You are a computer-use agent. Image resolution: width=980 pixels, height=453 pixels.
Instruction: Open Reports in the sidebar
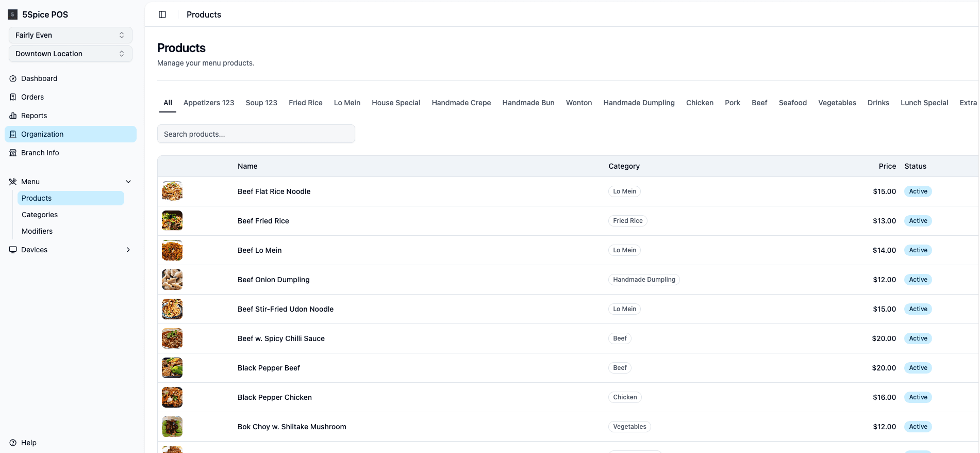71,116
